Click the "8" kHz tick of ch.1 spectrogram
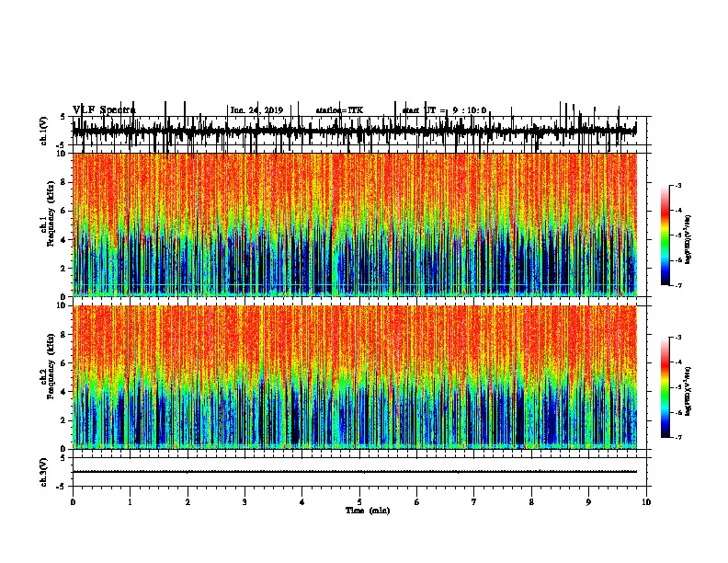728x563 pixels. tap(64, 182)
